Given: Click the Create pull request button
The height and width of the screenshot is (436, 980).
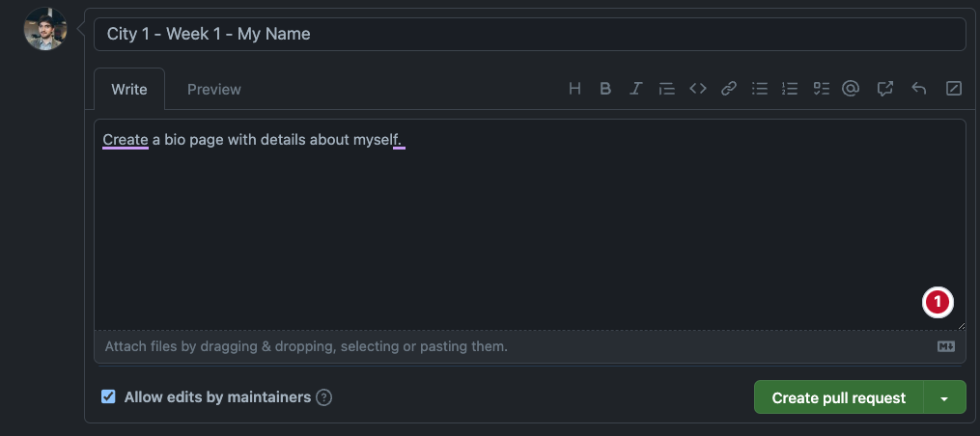Looking at the screenshot, I should point(838,397).
